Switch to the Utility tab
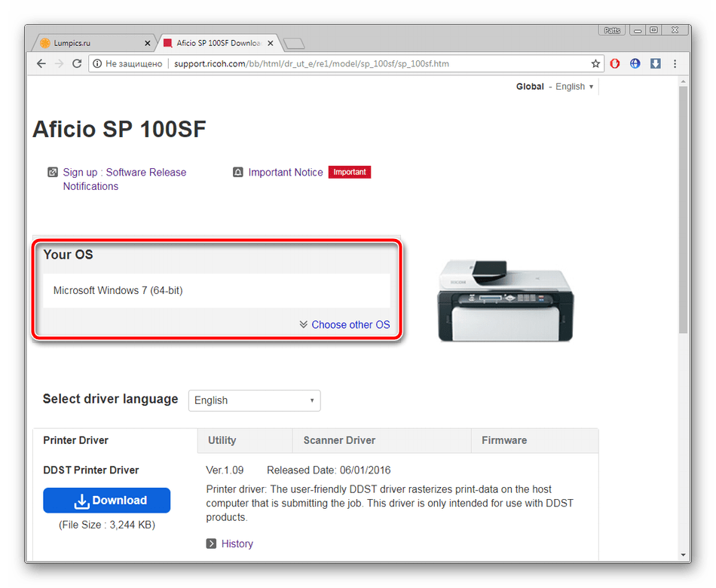The width and height of the screenshot is (716, 588). [222, 440]
